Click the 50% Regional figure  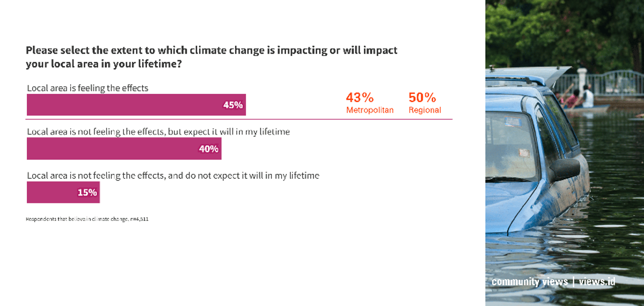[x=425, y=103]
